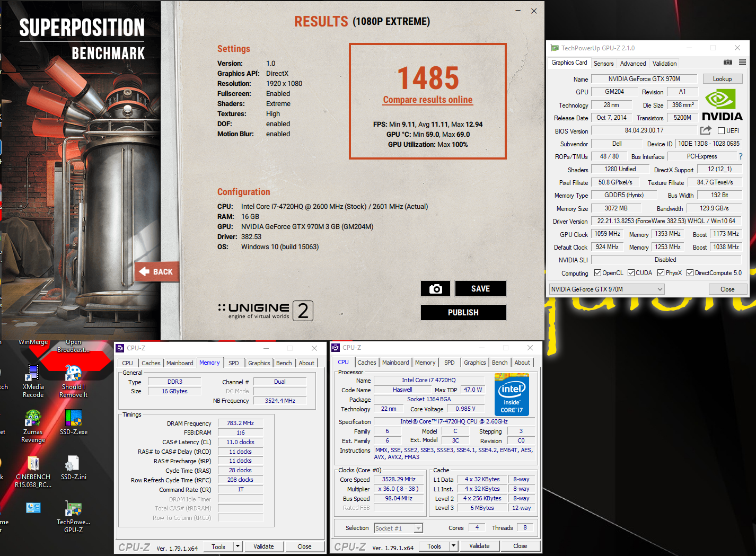
Task: Open the SSD-Z.ini desktop icon
Action: point(73,467)
